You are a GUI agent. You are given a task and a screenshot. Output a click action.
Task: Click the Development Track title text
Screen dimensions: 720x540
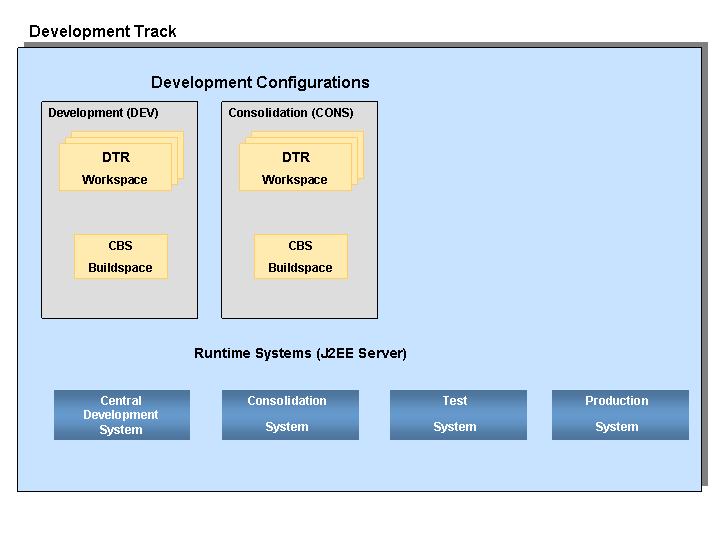click(x=103, y=31)
